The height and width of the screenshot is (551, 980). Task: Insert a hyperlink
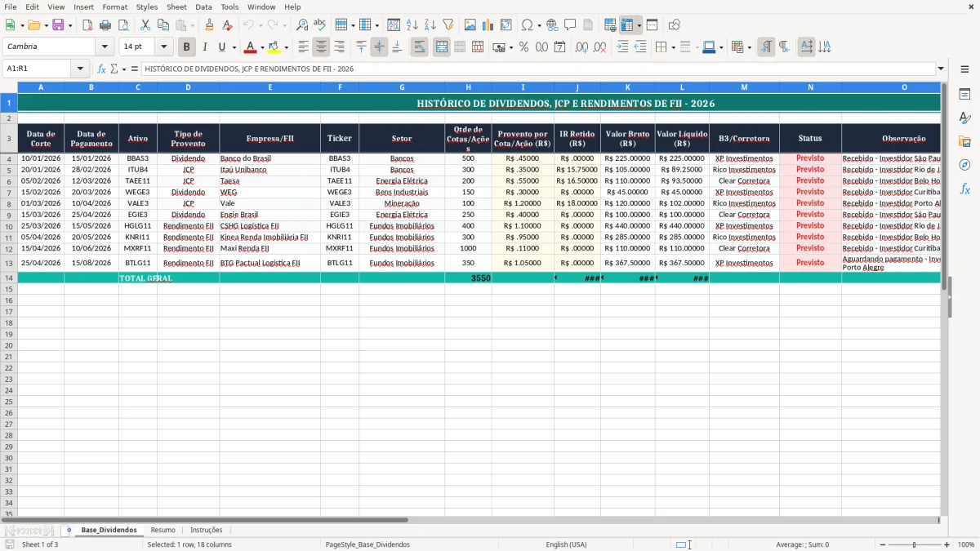[552, 25]
